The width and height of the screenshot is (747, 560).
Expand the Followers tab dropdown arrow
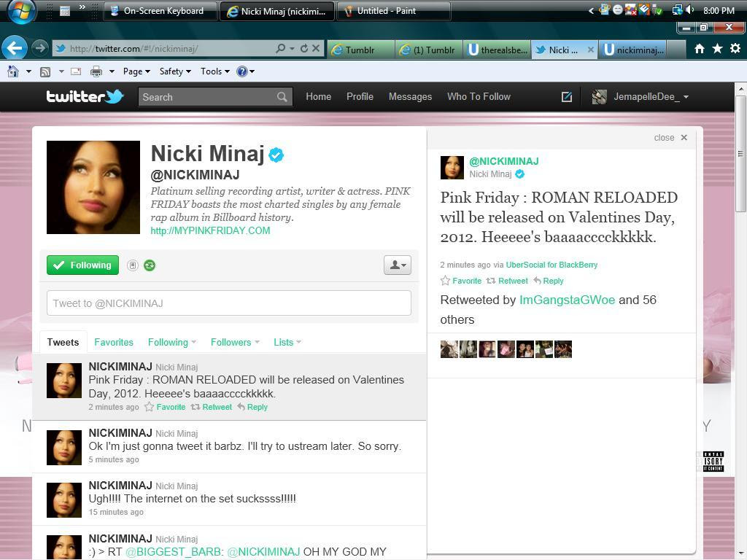coord(258,342)
